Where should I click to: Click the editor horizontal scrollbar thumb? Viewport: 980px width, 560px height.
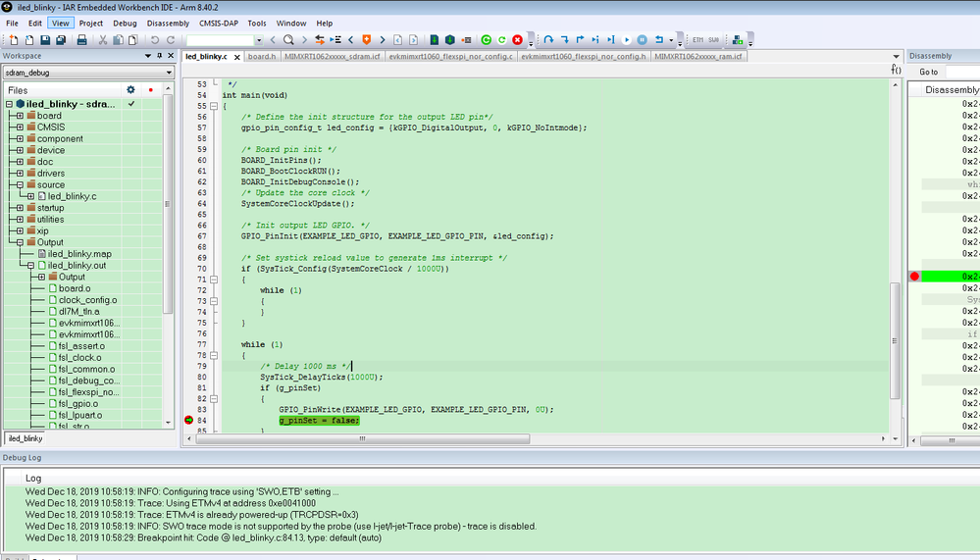(363, 438)
